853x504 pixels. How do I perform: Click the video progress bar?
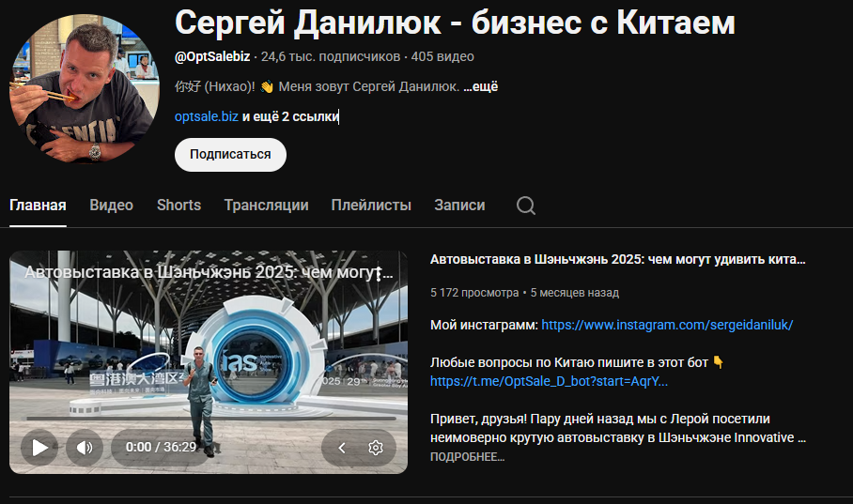[207, 418]
